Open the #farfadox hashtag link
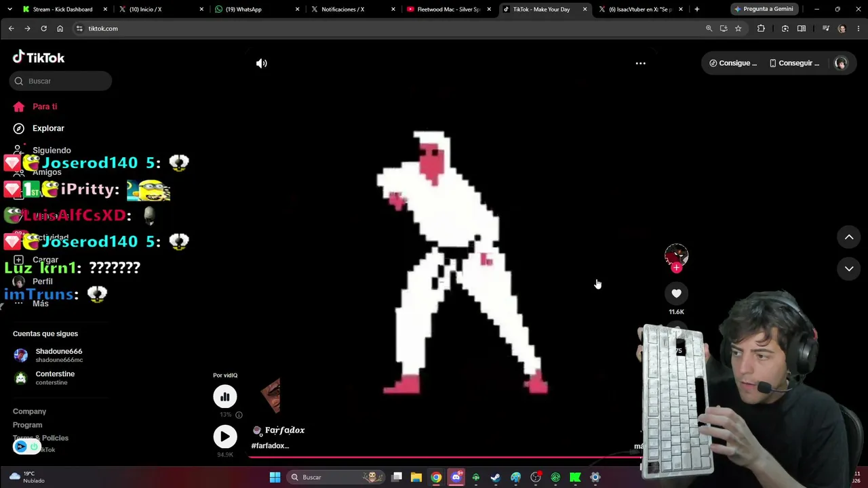868x488 pixels. coord(270,446)
